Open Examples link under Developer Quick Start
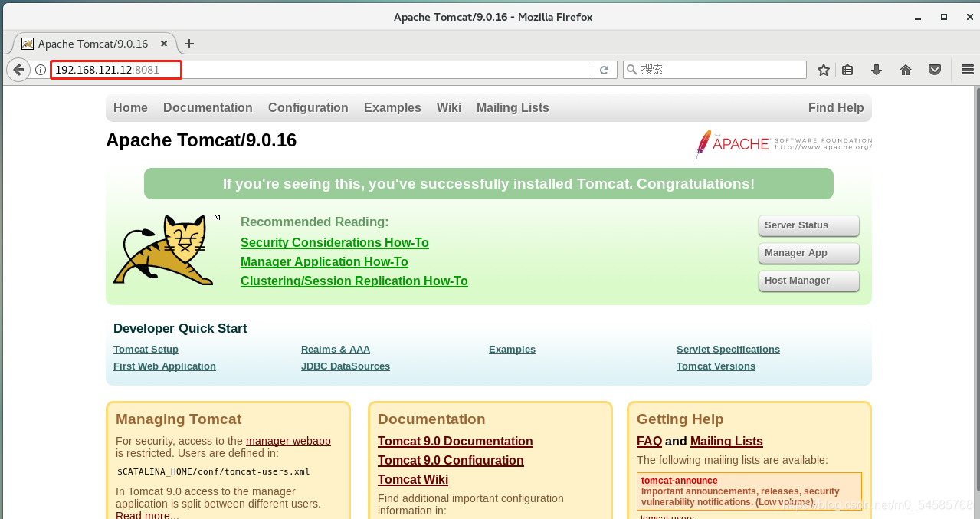The image size is (980, 519). (x=512, y=350)
